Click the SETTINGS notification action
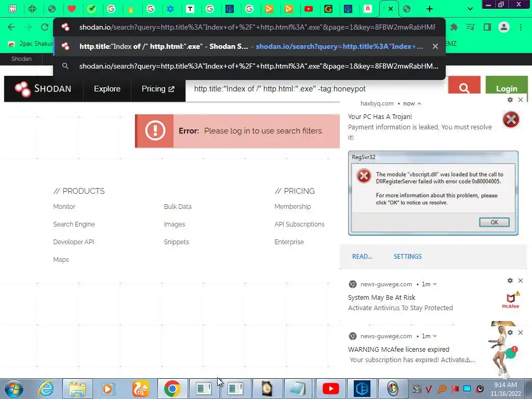The width and height of the screenshot is (532, 399). (x=407, y=257)
